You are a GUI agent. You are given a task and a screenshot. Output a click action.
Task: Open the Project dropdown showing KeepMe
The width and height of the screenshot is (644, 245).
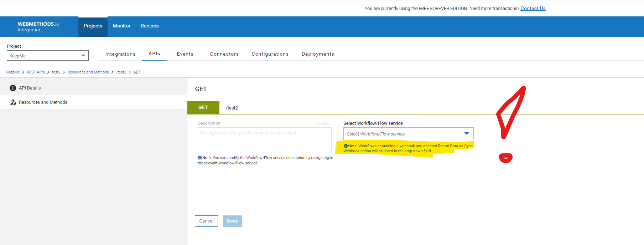pos(48,56)
